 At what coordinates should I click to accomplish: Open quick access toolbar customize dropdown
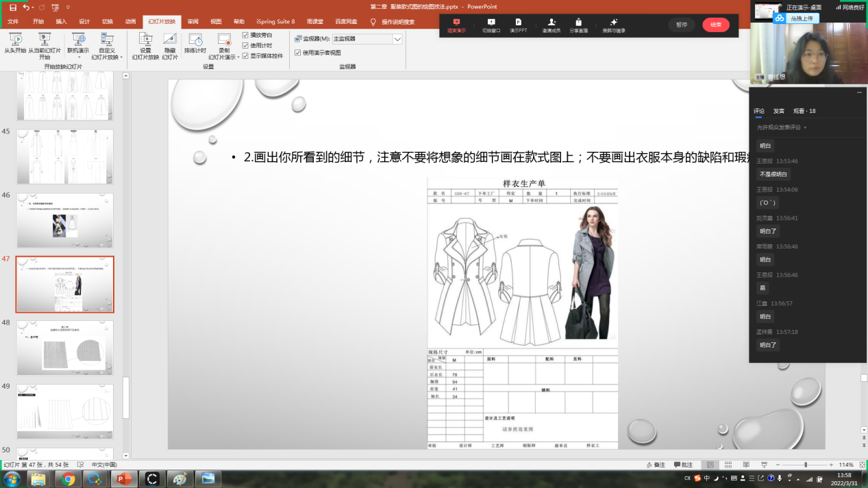coord(68,7)
